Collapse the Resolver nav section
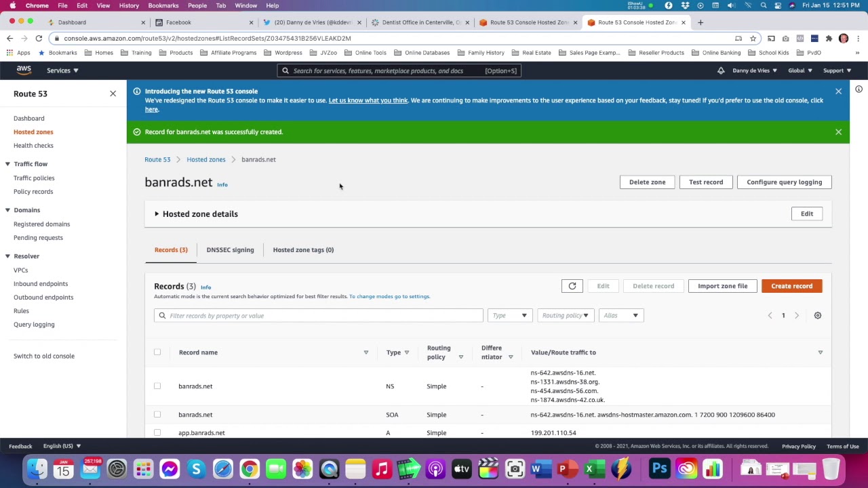This screenshot has width=868, height=488. pos(7,256)
